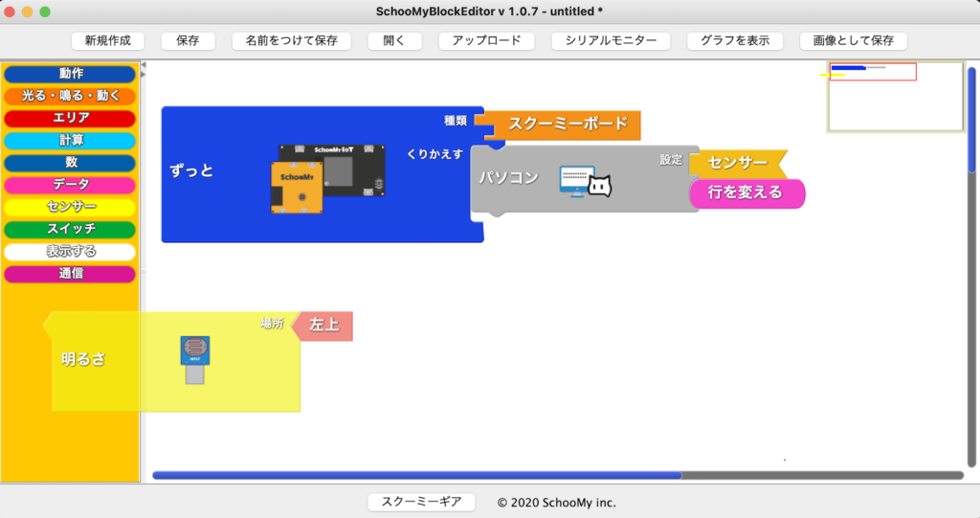This screenshot has height=518, width=980.
Task: Click the horizontal scrollbar thumb
Action: click(x=417, y=476)
